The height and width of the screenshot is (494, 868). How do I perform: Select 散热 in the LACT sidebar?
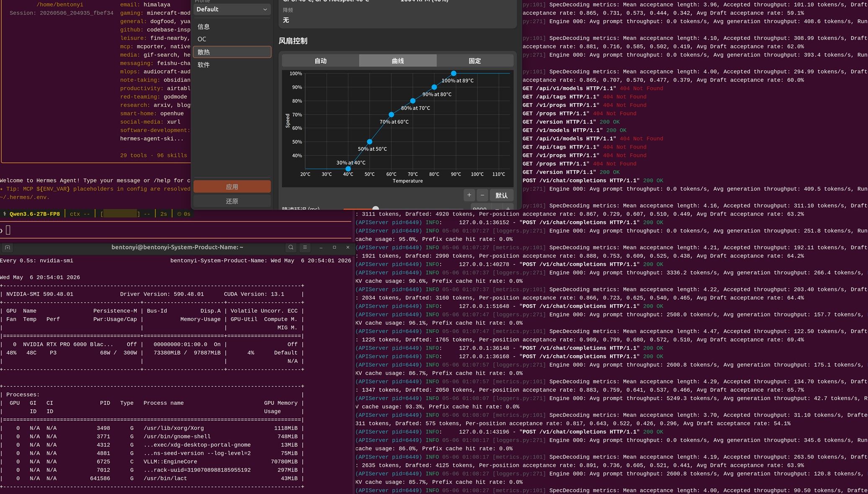pyautogui.click(x=232, y=52)
